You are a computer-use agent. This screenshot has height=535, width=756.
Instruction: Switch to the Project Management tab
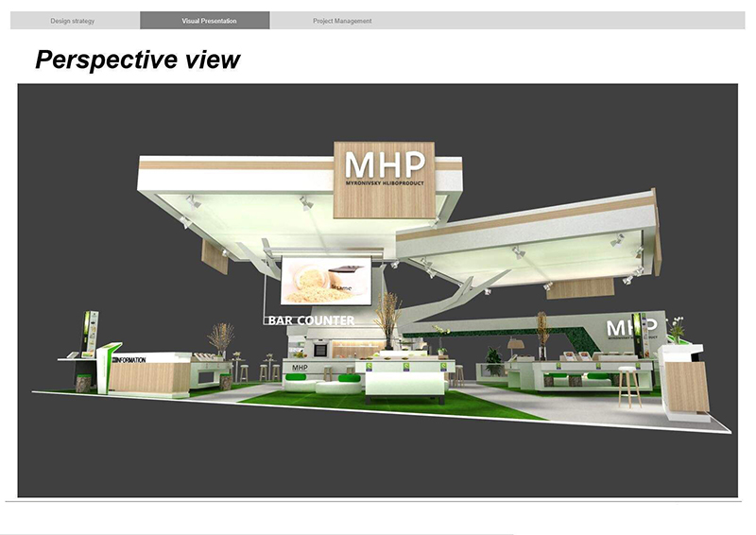pos(342,21)
